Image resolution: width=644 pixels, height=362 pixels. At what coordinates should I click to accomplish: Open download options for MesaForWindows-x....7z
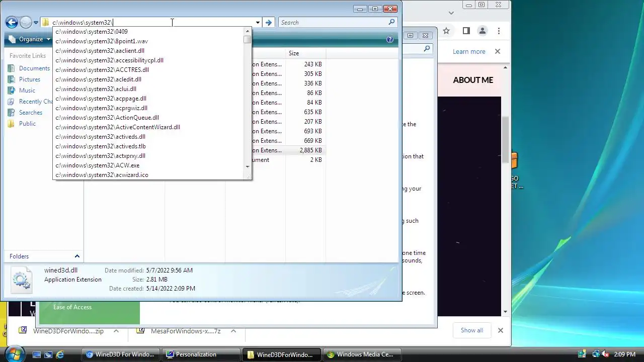(x=233, y=331)
